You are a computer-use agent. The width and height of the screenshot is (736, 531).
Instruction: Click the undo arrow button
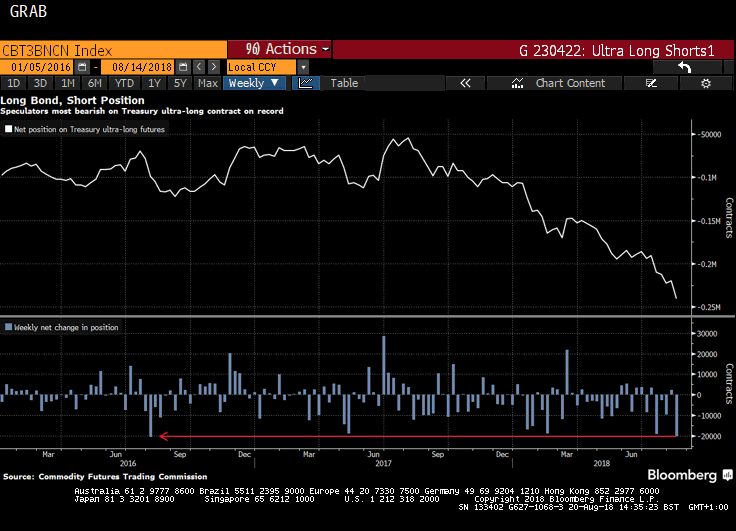685,67
